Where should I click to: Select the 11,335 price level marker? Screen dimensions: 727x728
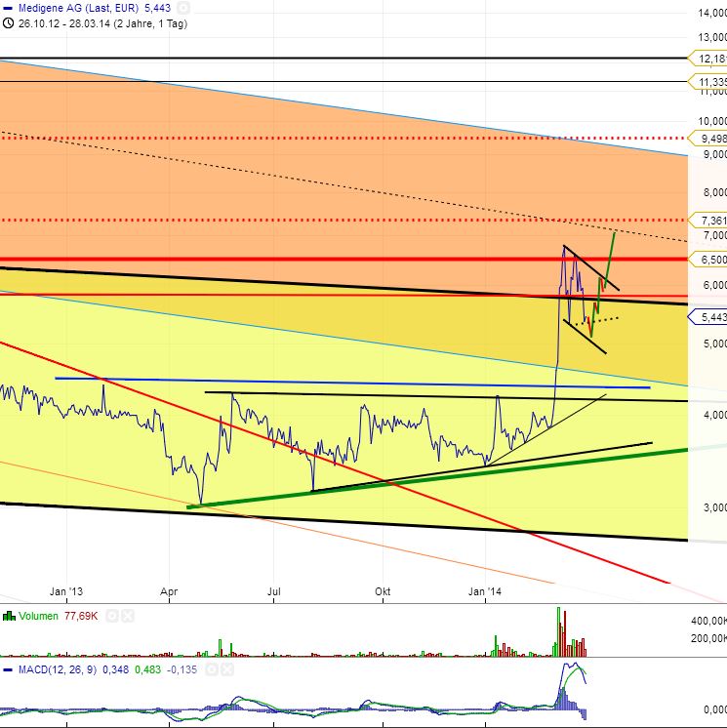[x=707, y=82]
